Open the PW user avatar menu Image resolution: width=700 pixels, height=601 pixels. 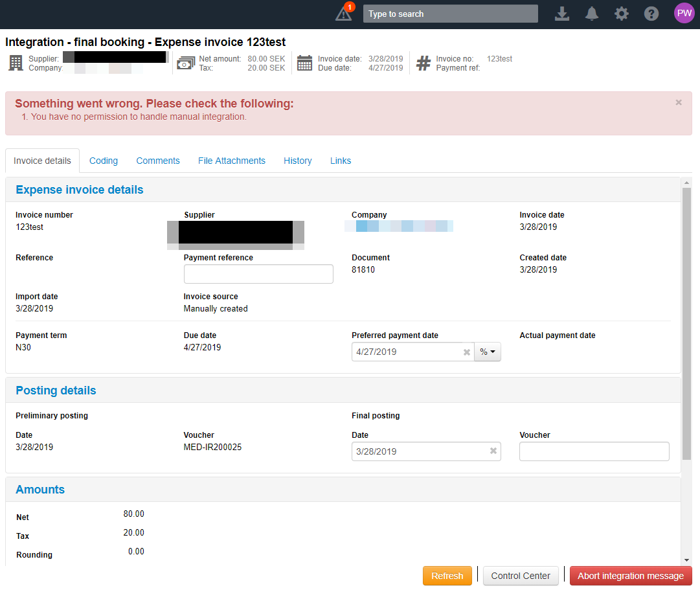click(684, 13)
